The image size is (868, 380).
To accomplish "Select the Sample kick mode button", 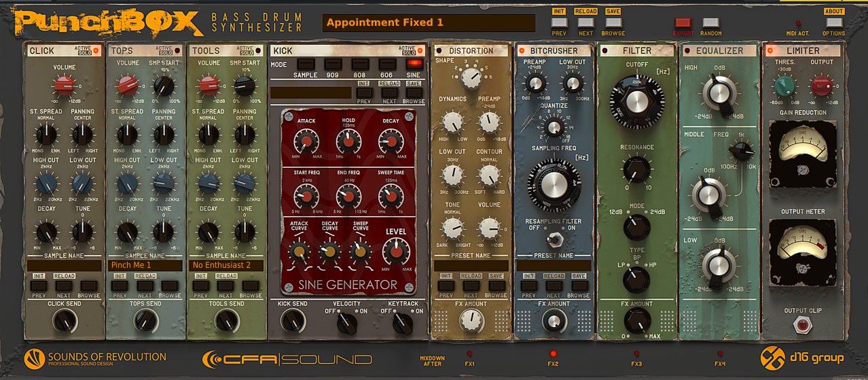I will tap(305, 64).
